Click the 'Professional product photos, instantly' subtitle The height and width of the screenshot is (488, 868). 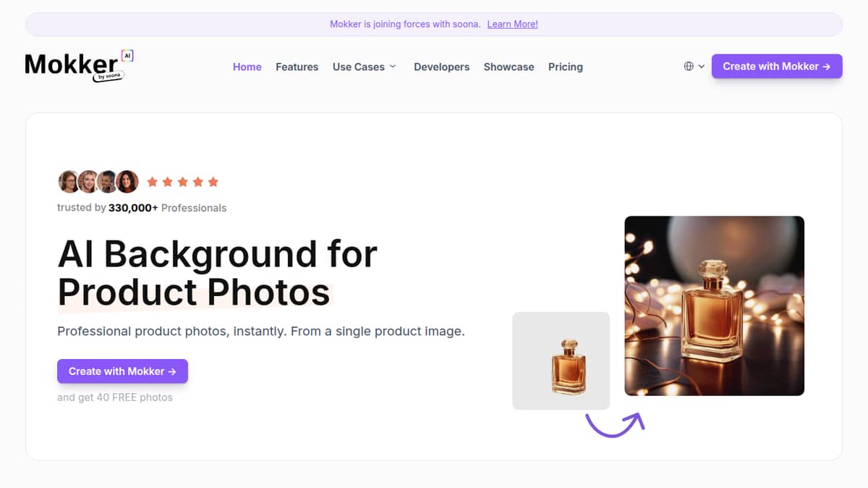(261, 332)
